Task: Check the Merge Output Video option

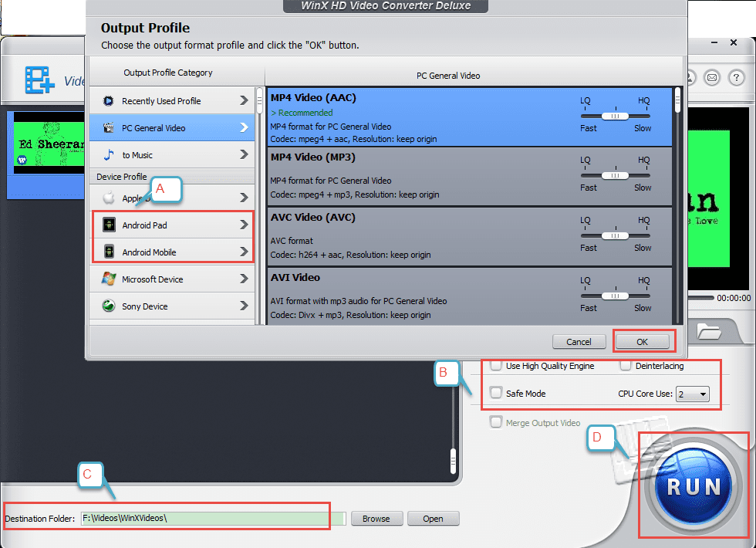Action: (495, 422)
